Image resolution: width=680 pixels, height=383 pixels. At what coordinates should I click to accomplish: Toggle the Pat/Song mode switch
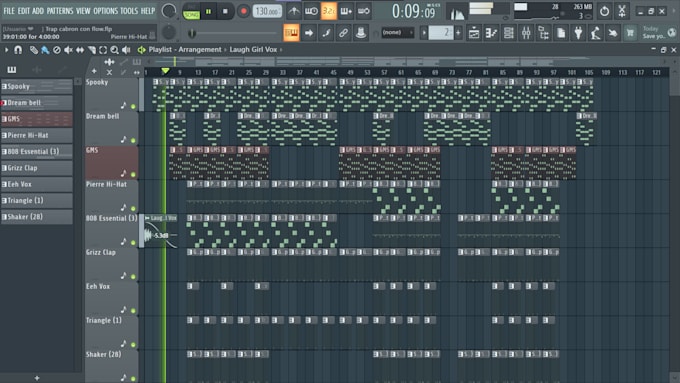pyautogui.click(x=191, y=12)
